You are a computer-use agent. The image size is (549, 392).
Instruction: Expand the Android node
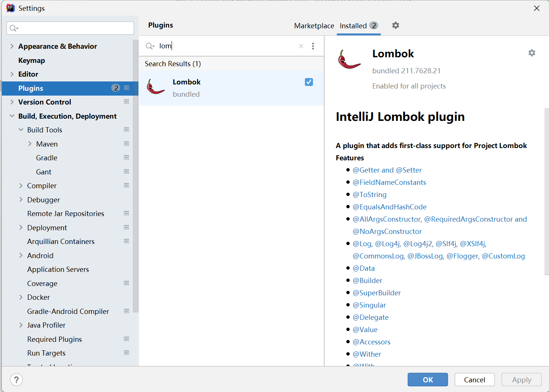click(x=21, y=256)
